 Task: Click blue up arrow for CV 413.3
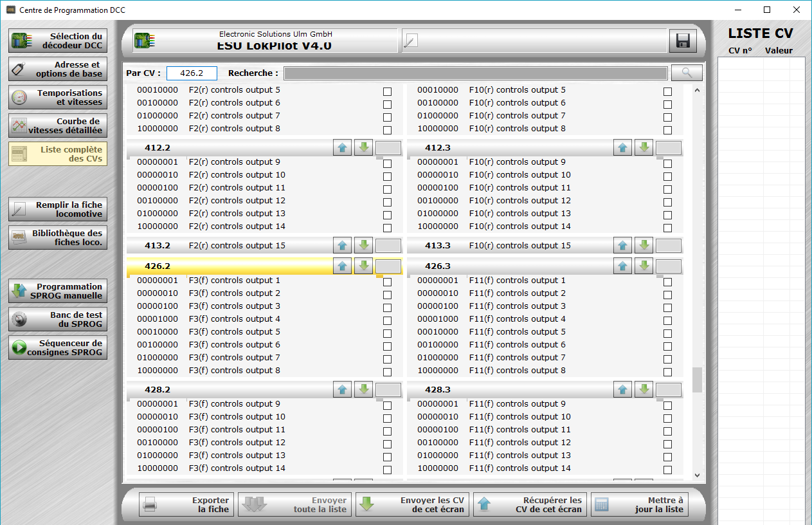(623, 246)
